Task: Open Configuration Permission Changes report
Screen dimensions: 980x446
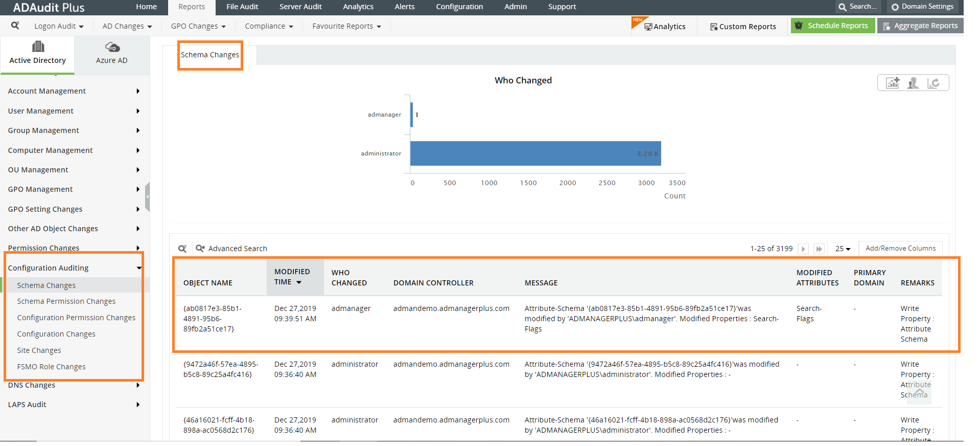Action: point(77,318)
